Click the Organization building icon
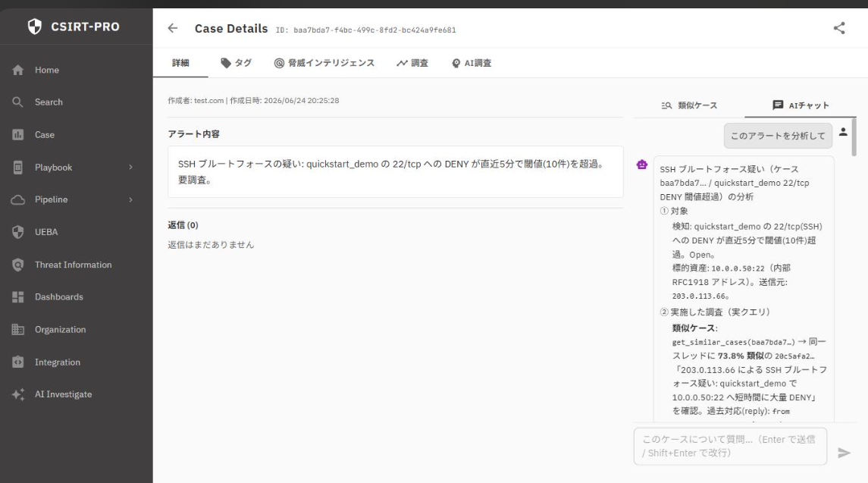The width and height of the screenshot is (868, 483). (x=17, y=330)
